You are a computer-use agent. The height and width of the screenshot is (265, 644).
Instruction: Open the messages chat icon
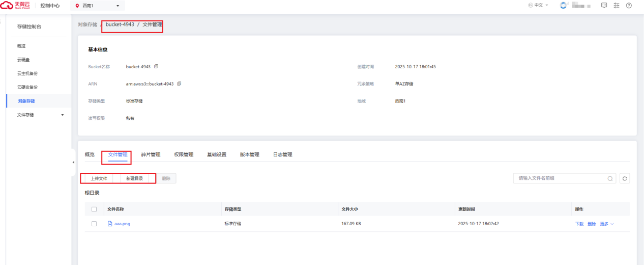click(604, 6)
